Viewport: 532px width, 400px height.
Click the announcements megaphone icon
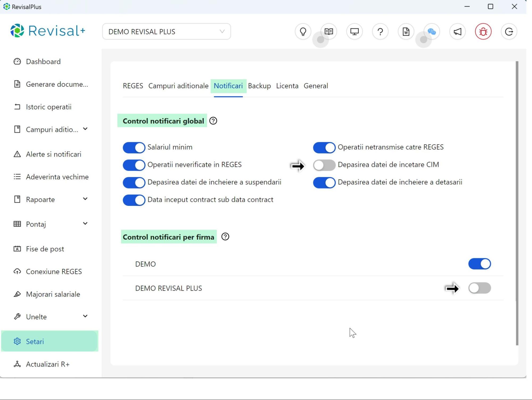(x=457, y=31)
